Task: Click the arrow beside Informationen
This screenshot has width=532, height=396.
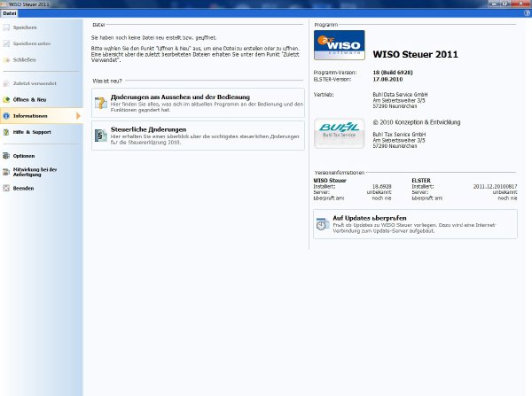Action: (x=78, y=116)
